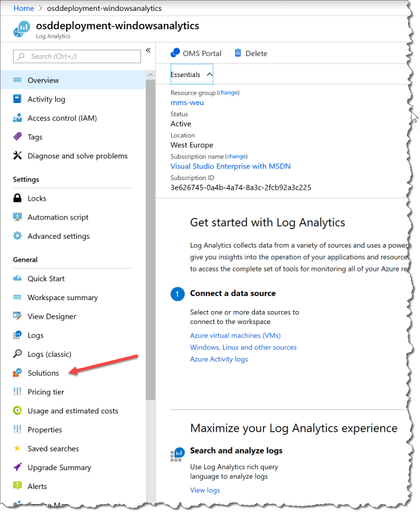Viewport: 420px width, 515px height.
Task: Click the Get started with Log Analytics heading
Action: tap(267, 222)
